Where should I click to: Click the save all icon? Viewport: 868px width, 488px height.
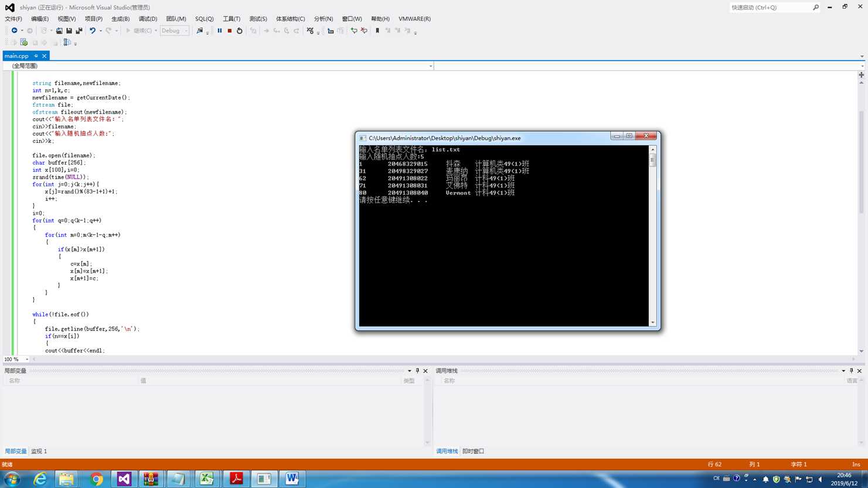79,30
